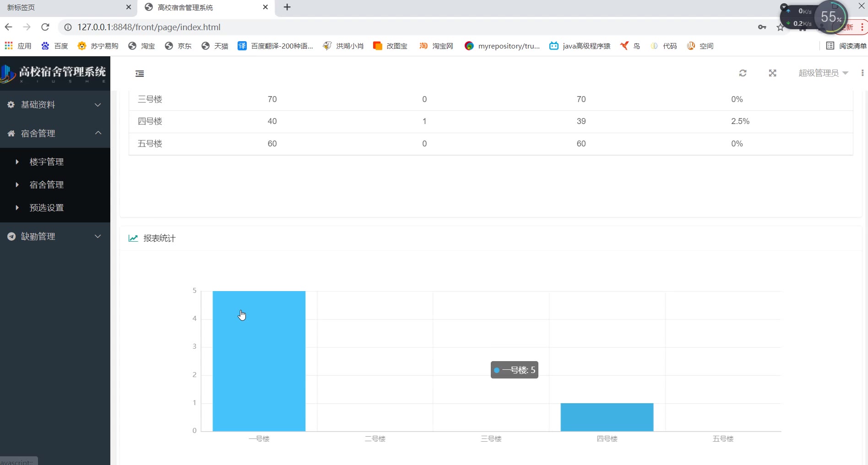Open the 改图宝 bookmark
Viewport: 868px width, 465px height.
click(390, 46)
